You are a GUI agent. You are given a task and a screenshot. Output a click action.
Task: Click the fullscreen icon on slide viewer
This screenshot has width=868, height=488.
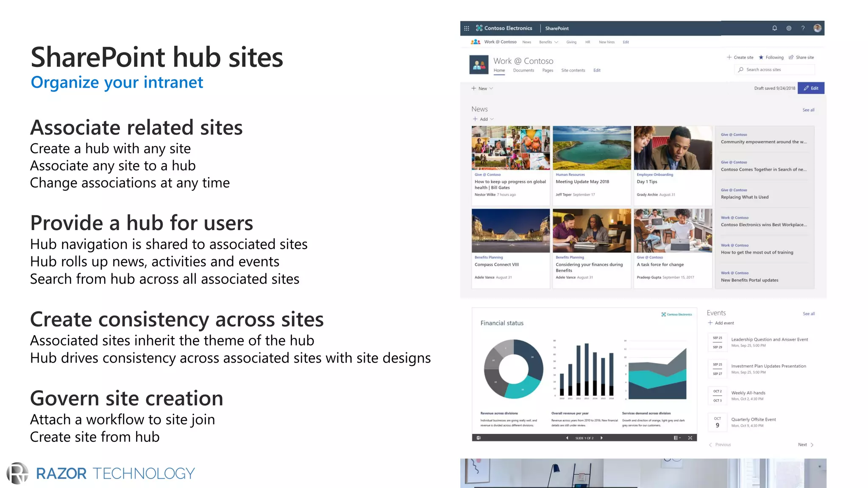point(690,438)
